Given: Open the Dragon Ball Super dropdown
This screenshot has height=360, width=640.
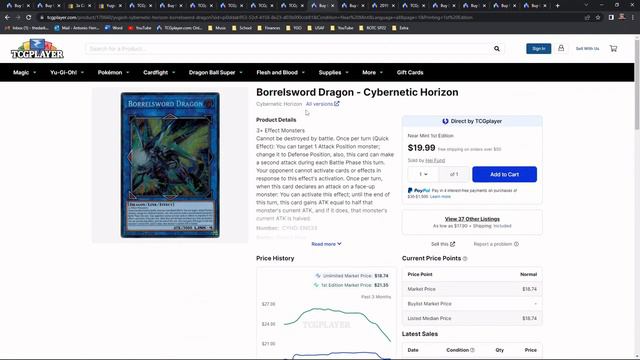Looking at the screenshot, I should click(x=216, y=72).
